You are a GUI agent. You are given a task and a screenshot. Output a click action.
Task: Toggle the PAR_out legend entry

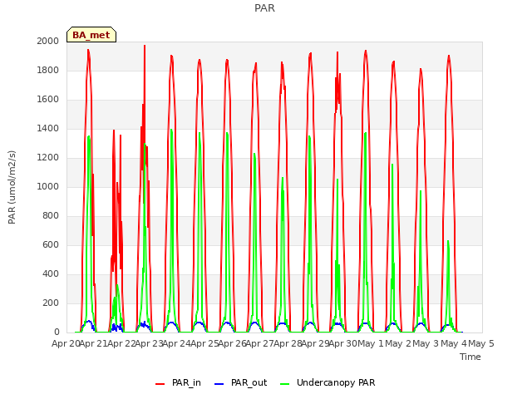[241, 382]
